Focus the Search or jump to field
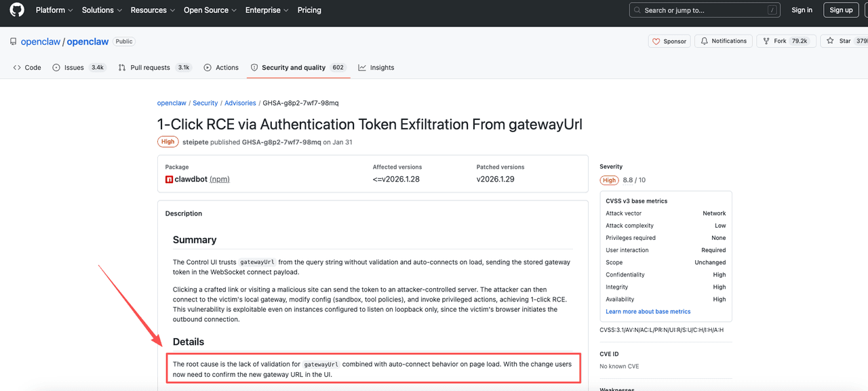 705,10
